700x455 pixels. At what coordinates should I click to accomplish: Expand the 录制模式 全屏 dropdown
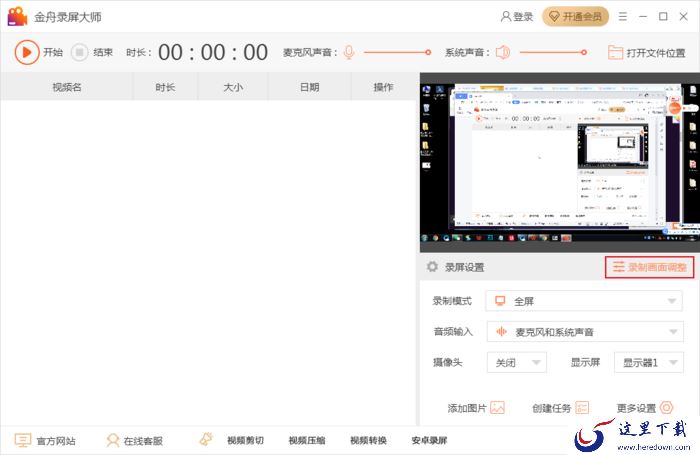click(584, 301)
